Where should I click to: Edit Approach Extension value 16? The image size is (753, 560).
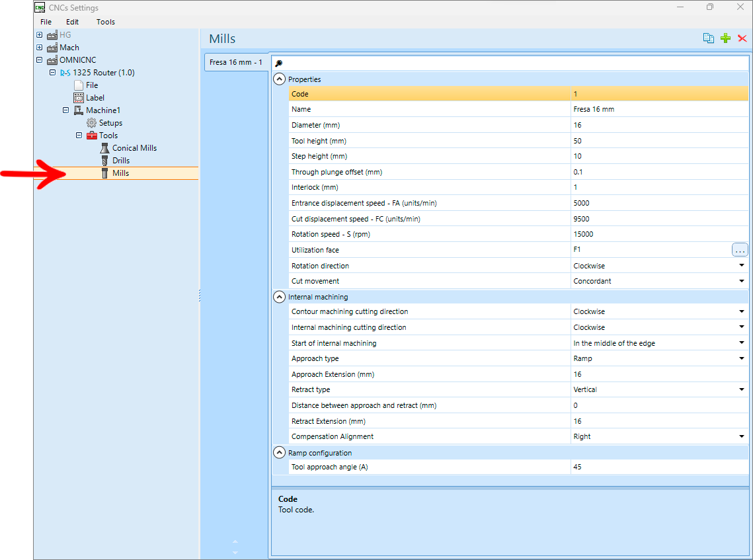tap(659, 374)
